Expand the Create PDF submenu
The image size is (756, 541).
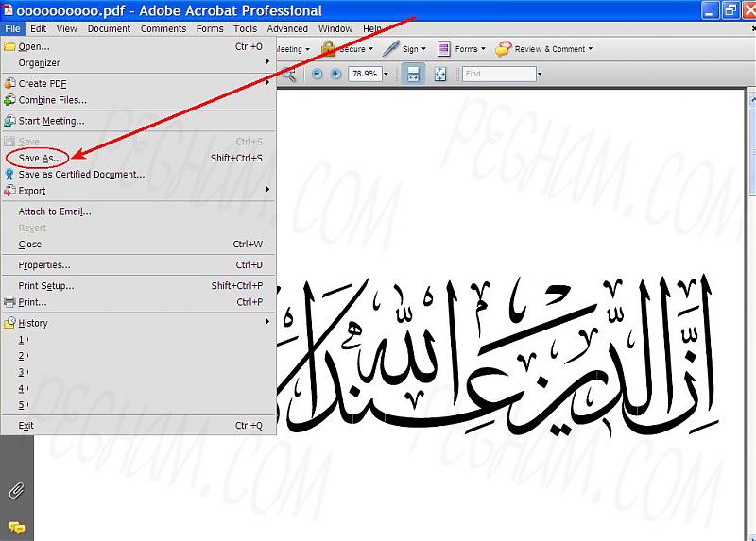(138, 84)
